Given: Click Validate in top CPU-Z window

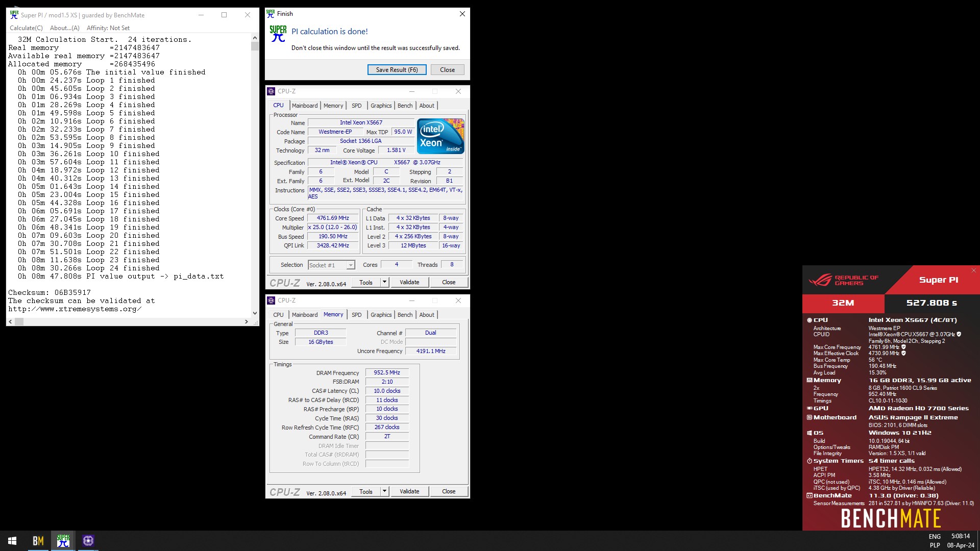Looking at the screenshot, I should 409,282.
